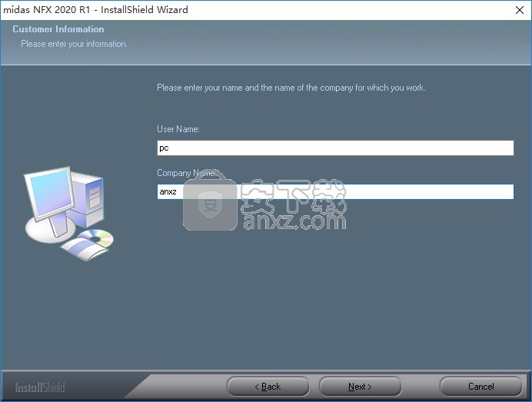Click the Next button
The height and width of the screenshot is (402, 532).
pyautogui.click(x=360, y=387)
